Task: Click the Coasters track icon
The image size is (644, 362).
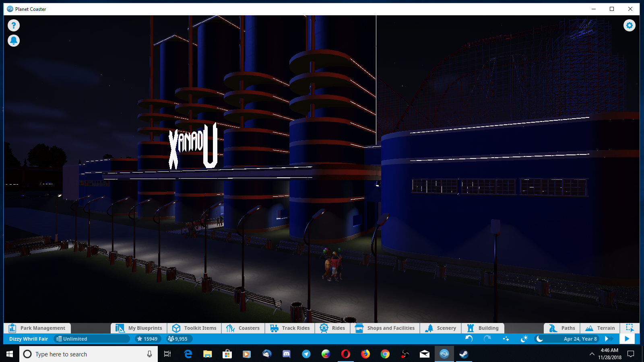Action: [x=230, y=328]
